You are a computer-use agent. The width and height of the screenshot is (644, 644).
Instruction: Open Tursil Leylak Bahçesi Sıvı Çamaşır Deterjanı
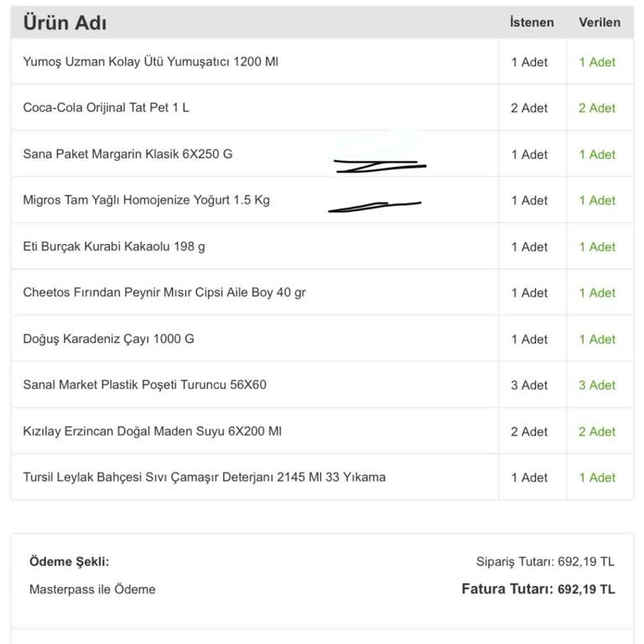[204, 477]
